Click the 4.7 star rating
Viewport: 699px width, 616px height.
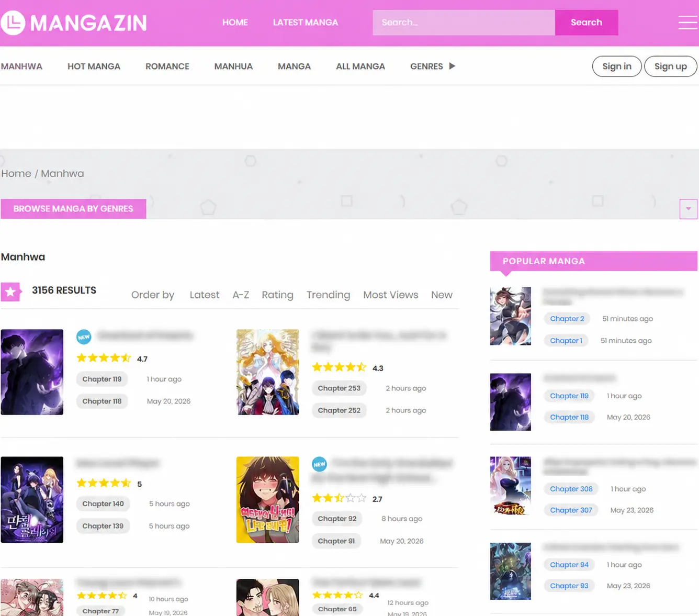click(104, 358)
